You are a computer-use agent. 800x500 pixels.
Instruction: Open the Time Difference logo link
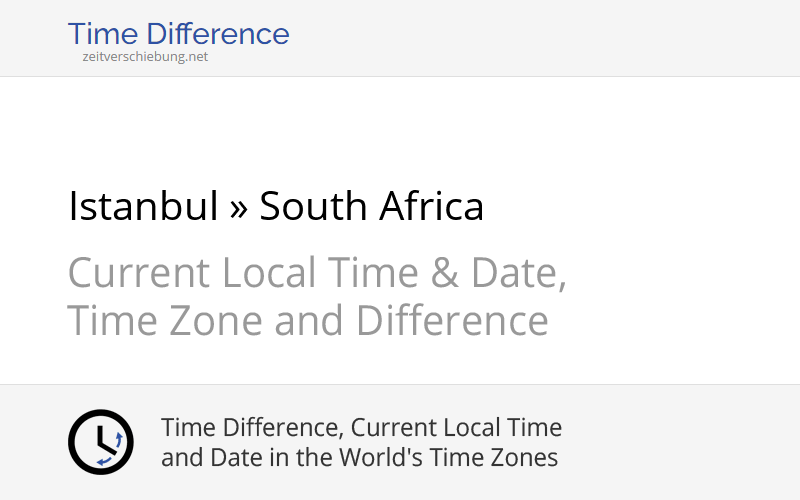point(178,34)
